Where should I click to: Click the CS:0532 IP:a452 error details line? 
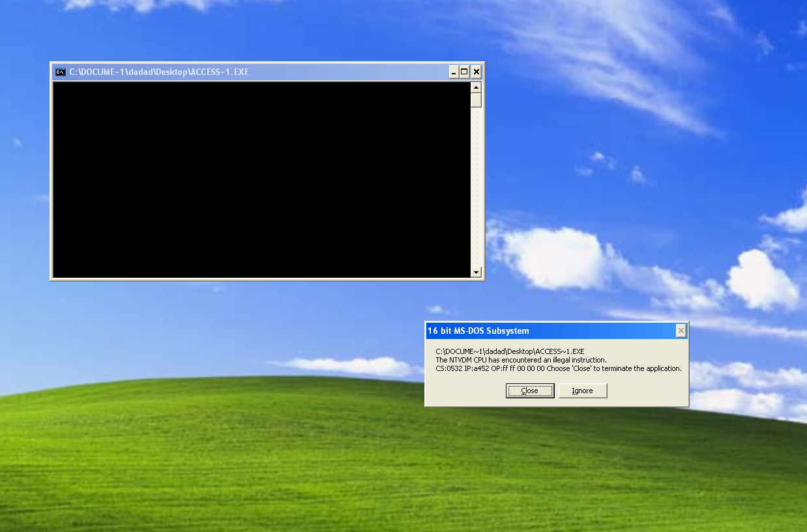click(x=559, y=368)
